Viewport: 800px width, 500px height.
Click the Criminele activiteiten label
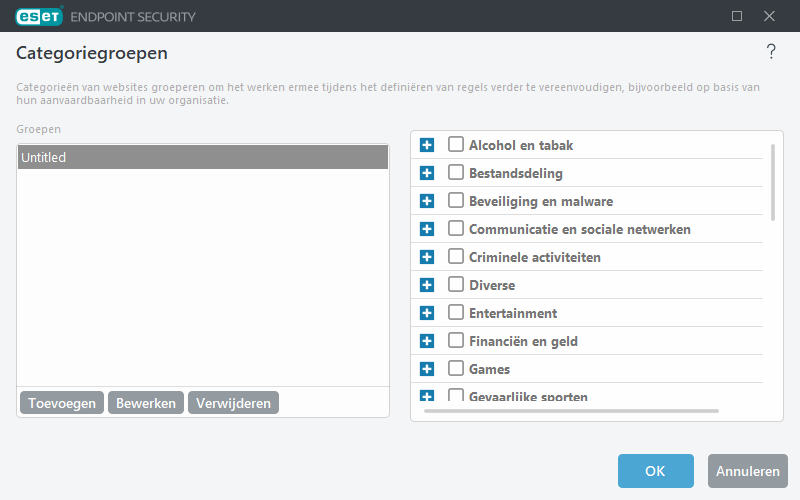pos(535,257)
